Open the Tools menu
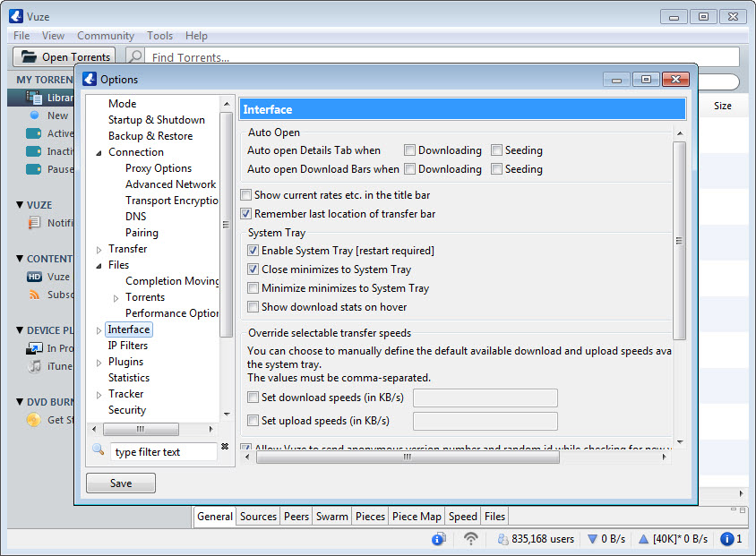This screenshot has height=556, width=756. click(159, 36)
